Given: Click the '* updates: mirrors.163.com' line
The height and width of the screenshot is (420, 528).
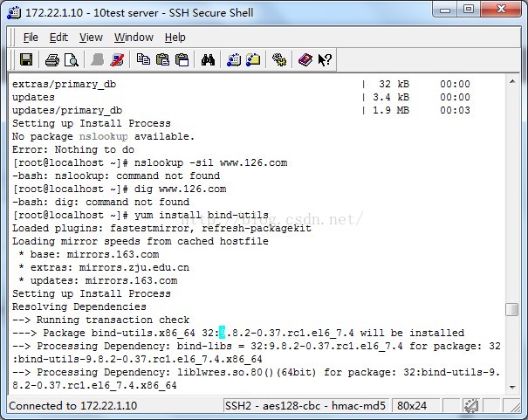Looking at the screenshot, I should point(98,280).
